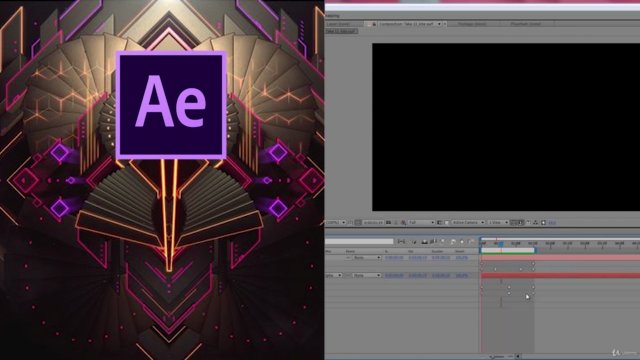Click the show snapshot icon beside the camera
This screenshot has height=360, width=640.
tap(396, 222)
